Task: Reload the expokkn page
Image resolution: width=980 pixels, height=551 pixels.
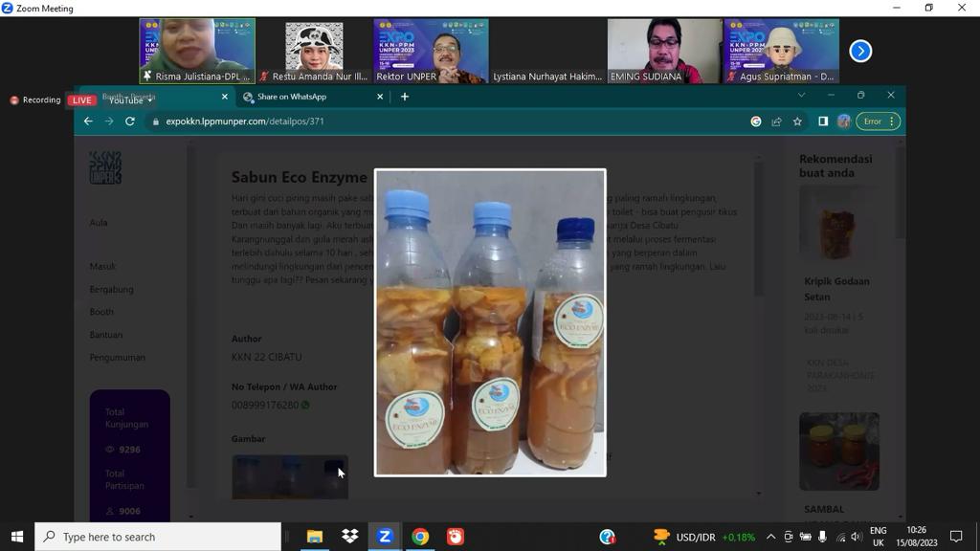Action: click(130, 121)
